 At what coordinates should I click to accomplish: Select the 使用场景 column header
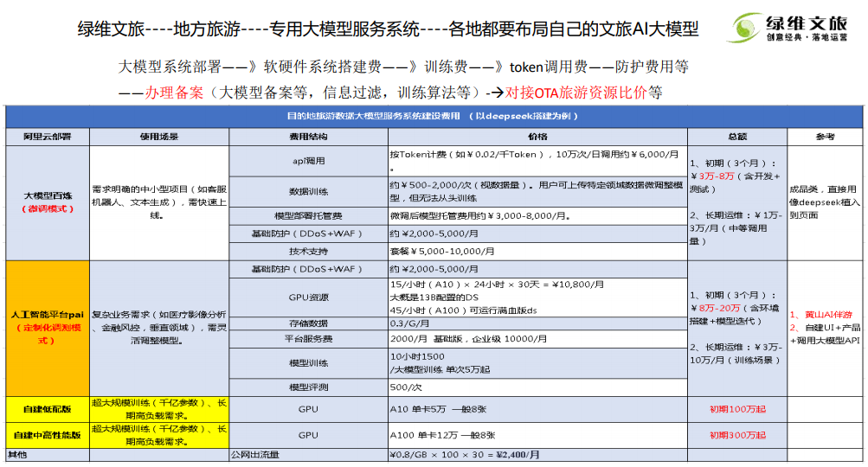click(159, 137)
